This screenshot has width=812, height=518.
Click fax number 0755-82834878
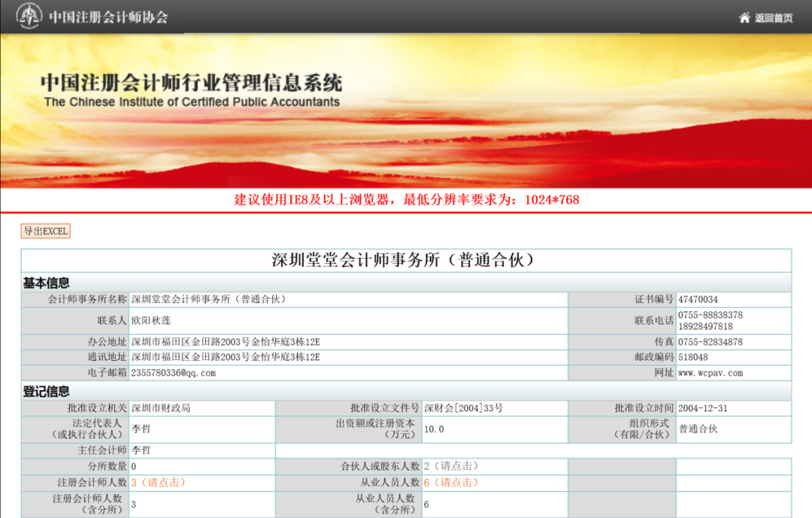coord(710,342)
